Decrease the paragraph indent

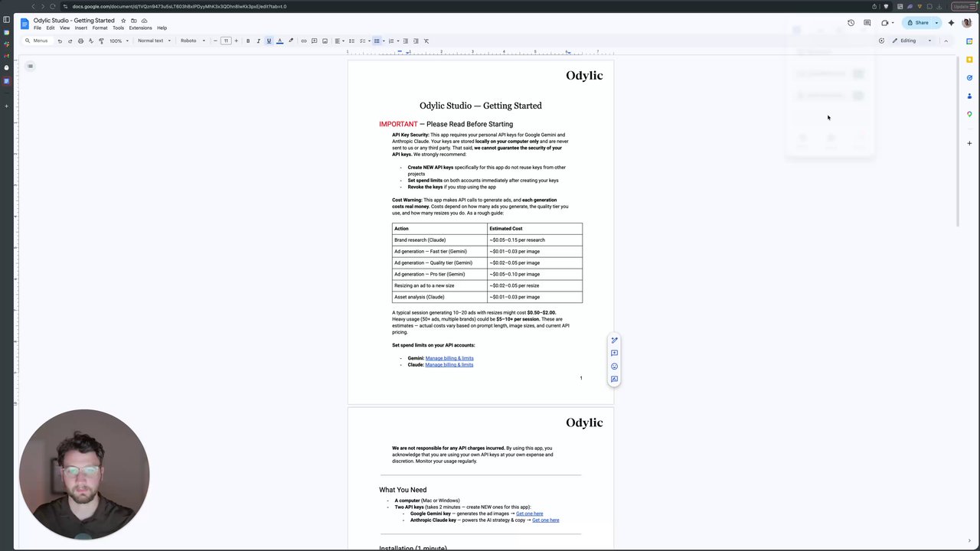[405, 41]
